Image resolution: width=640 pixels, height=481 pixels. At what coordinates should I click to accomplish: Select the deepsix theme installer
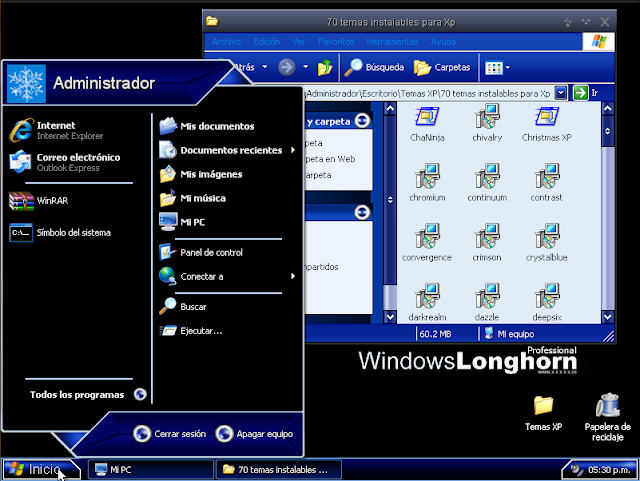(547, 302)
